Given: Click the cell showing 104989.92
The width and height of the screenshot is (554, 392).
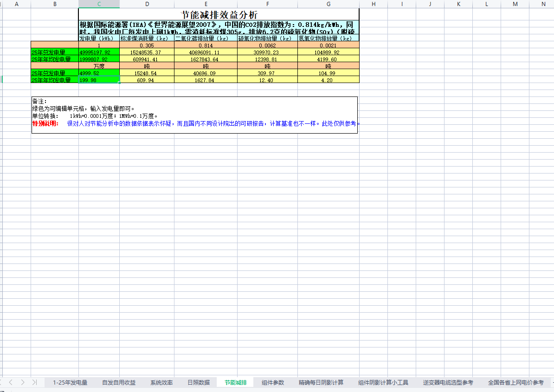Looking at the screenshot, I should (x=329, y=52).
